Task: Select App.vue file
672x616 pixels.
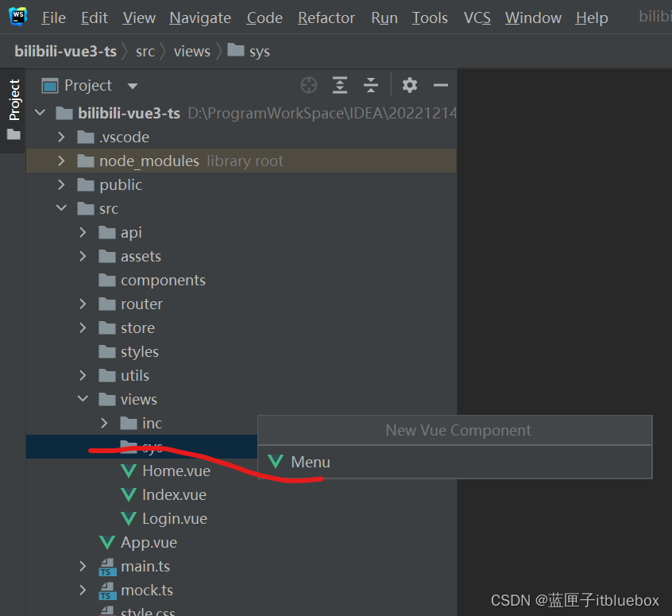Action: click(149, 543)
